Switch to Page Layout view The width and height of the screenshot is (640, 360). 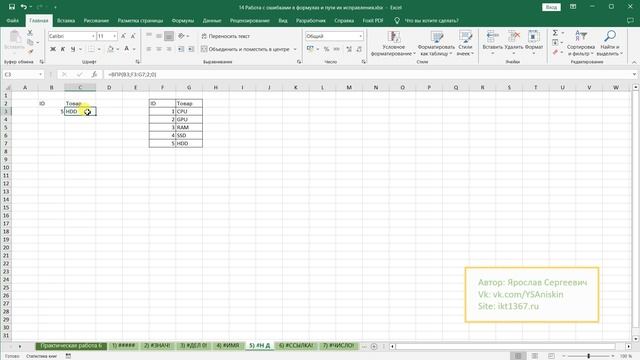point(535,356)
